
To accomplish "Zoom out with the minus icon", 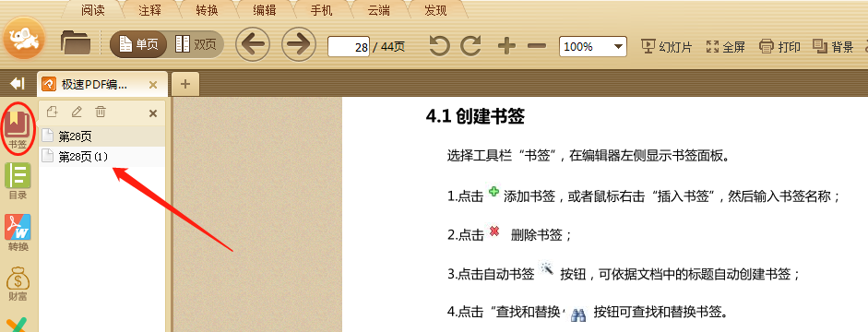I will click(x=537, y=46).
